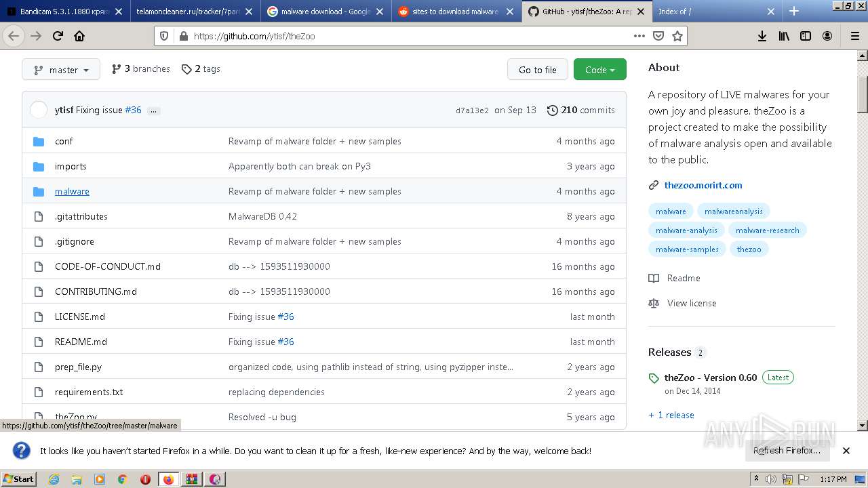Open prep_file.py file
868x488 pixels.
pos(78,367)
